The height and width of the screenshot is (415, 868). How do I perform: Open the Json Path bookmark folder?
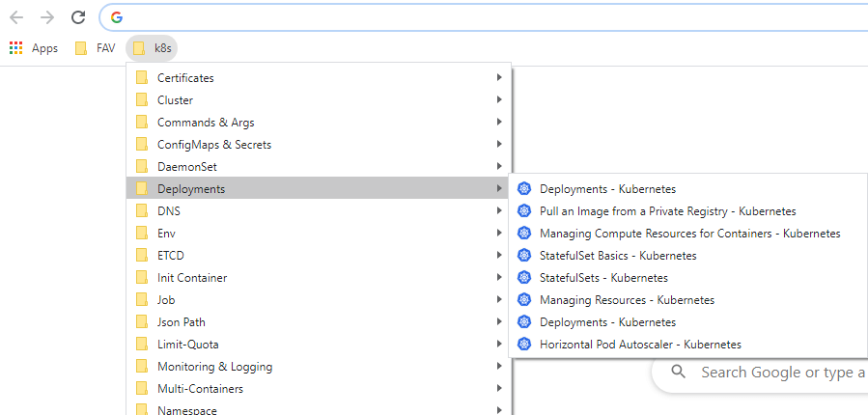click(319, 322)
